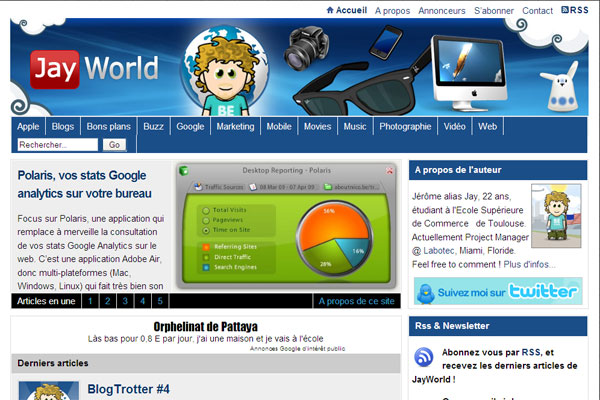
Task: Click the home icon beside Accueil
Action: (x=330, y=10)
